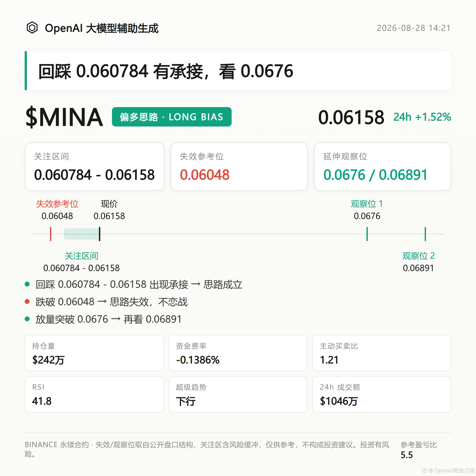This screenshot has width=476, height=476.
Task: Click the value 0.06891 under the 观察位 2 label
Action: [418, 268]
